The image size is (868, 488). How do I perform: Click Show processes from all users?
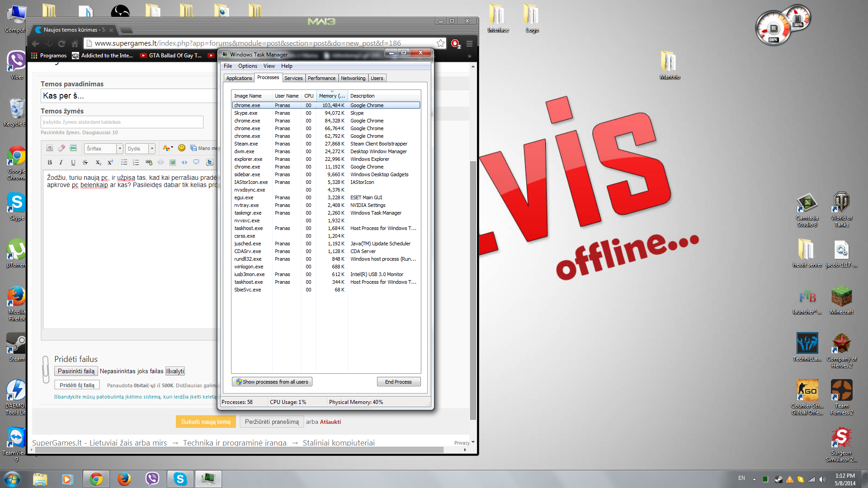tap(272, 382)
